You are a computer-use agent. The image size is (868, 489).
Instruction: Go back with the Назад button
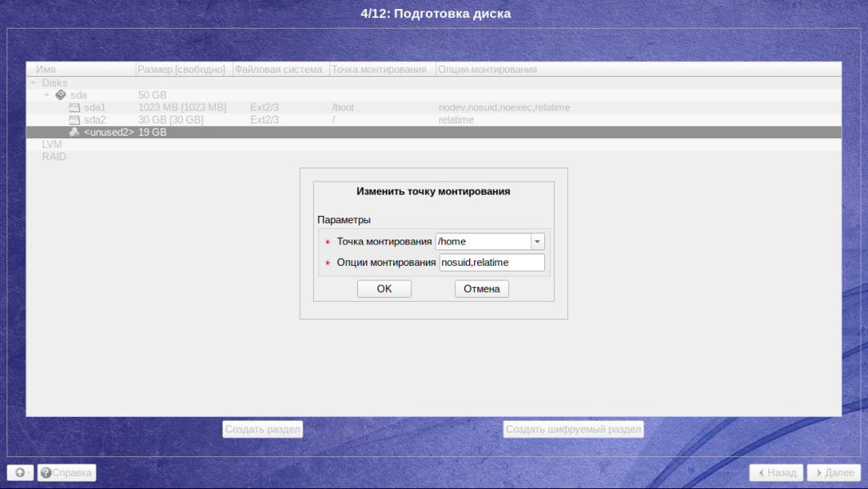[x=776, y=473]
